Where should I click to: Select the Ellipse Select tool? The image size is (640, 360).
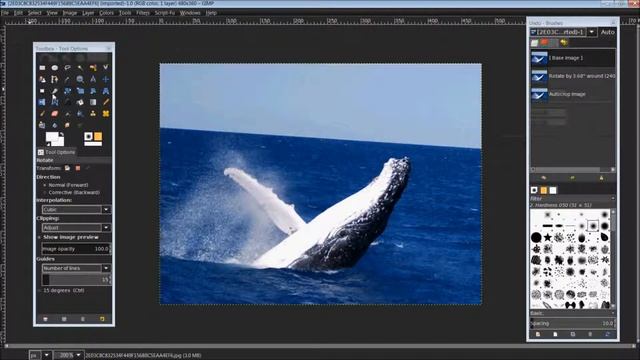(55, 68)
